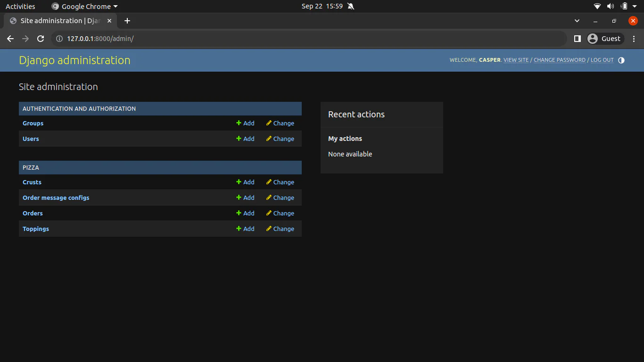The height and width of the screenshot is (362, 644).
Task: Add a new Group
Action: (x=245, y=123)
